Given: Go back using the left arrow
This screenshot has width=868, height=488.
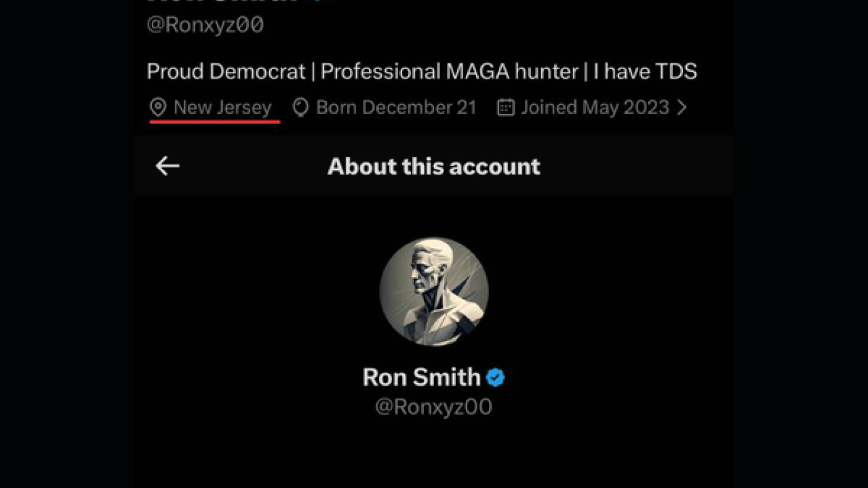Looking at the screenshot, I should [x=167, y=166].
